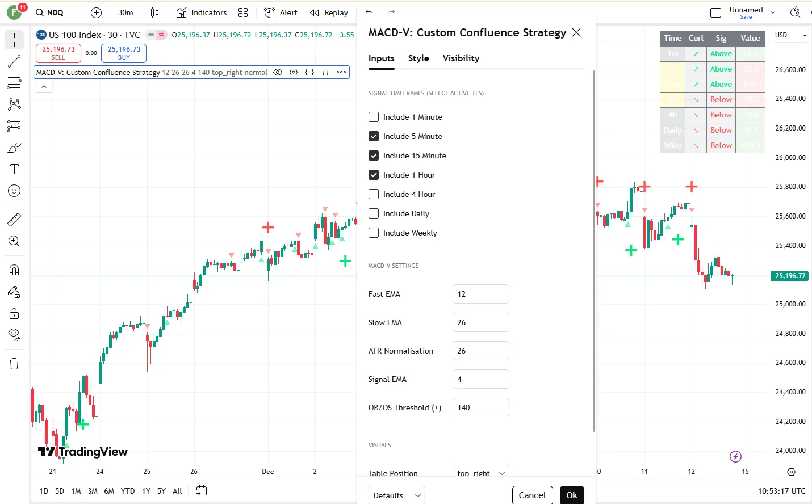Toggle indicator visibility eye icon

click(x=278, y=72)
